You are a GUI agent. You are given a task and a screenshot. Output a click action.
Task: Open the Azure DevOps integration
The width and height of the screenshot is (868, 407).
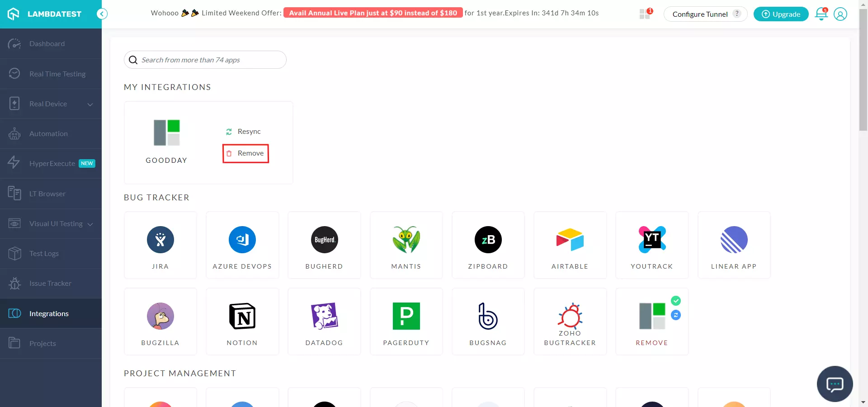click(242, 240)
